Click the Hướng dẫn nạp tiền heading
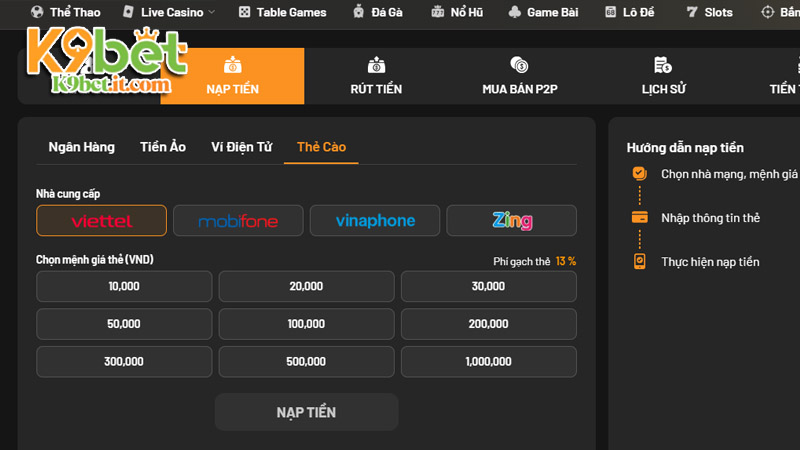The image size is (800, 450). click(x=685, y=148)
